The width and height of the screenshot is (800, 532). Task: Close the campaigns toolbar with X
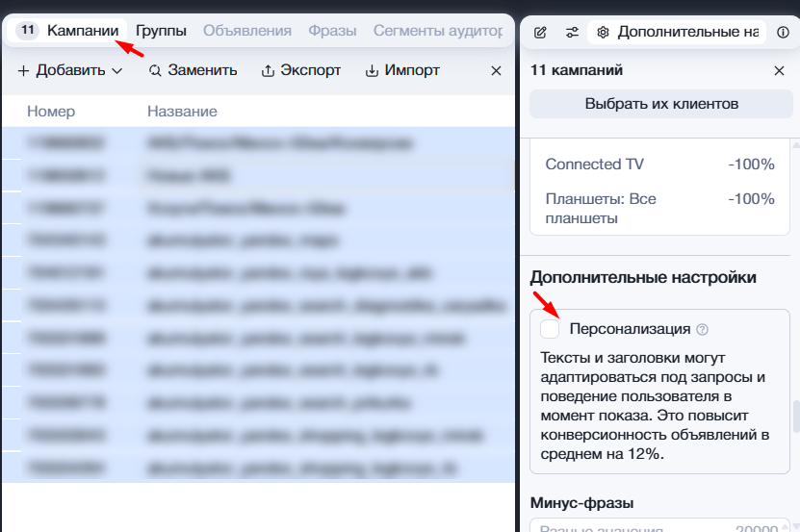[x=496, y=70]
